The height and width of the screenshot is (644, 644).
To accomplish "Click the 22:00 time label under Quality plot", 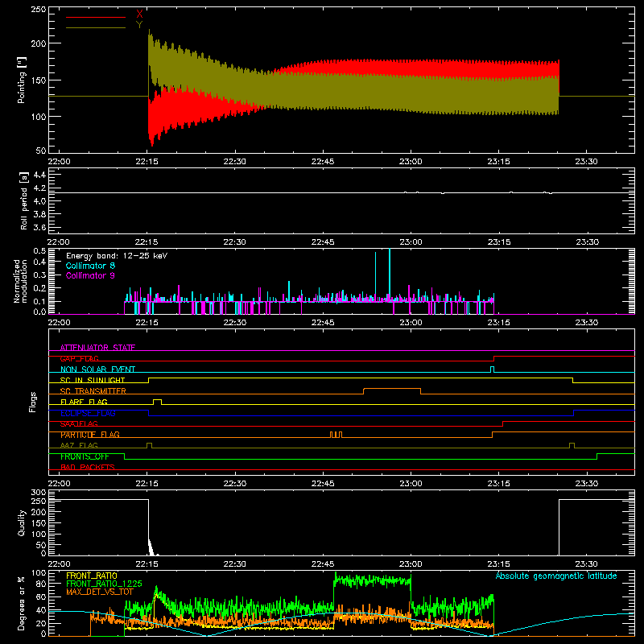I will [x=59, y=564].
